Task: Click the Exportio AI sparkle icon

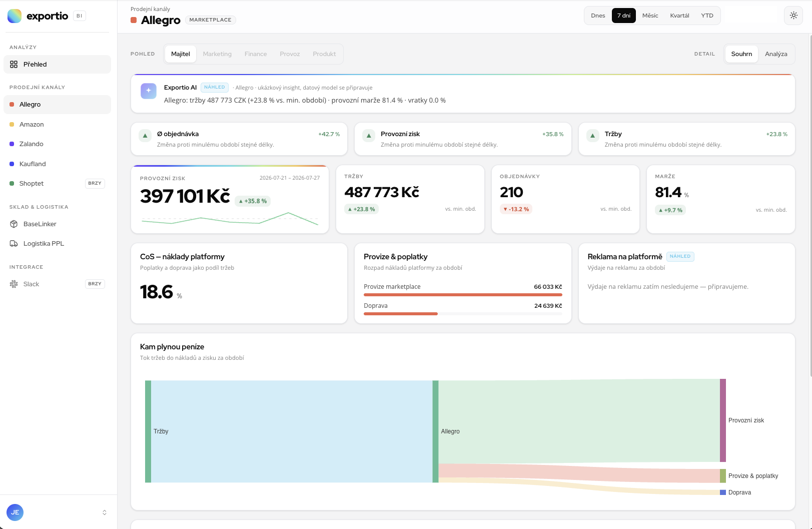Action: point(149,91)
